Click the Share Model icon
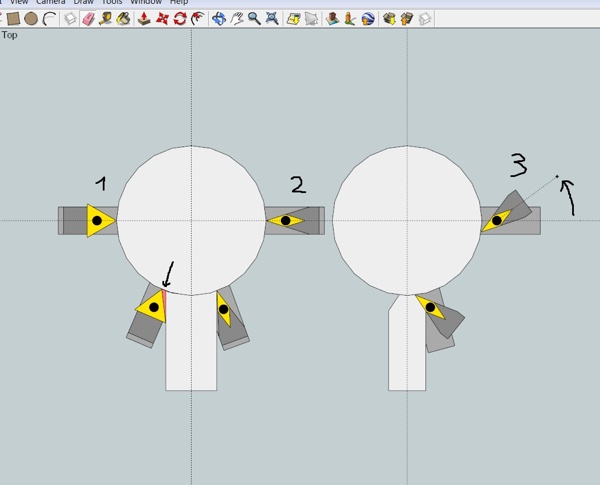The image size is (600, 485). 407,18
